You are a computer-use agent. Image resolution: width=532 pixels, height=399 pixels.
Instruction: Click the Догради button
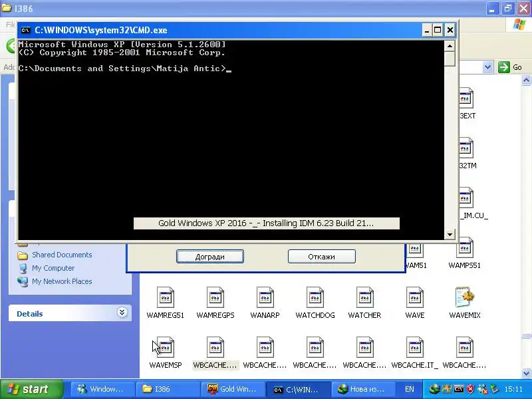(210, 257)
